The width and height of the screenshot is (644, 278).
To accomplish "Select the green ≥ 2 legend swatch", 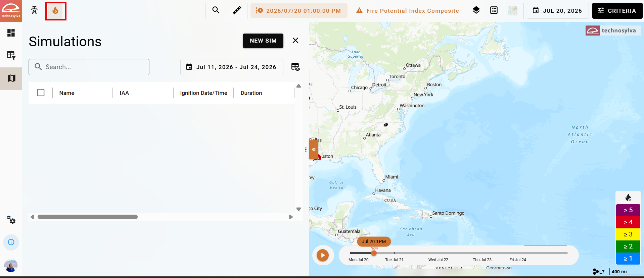I will pyautogui.click(x=628, y=246).
